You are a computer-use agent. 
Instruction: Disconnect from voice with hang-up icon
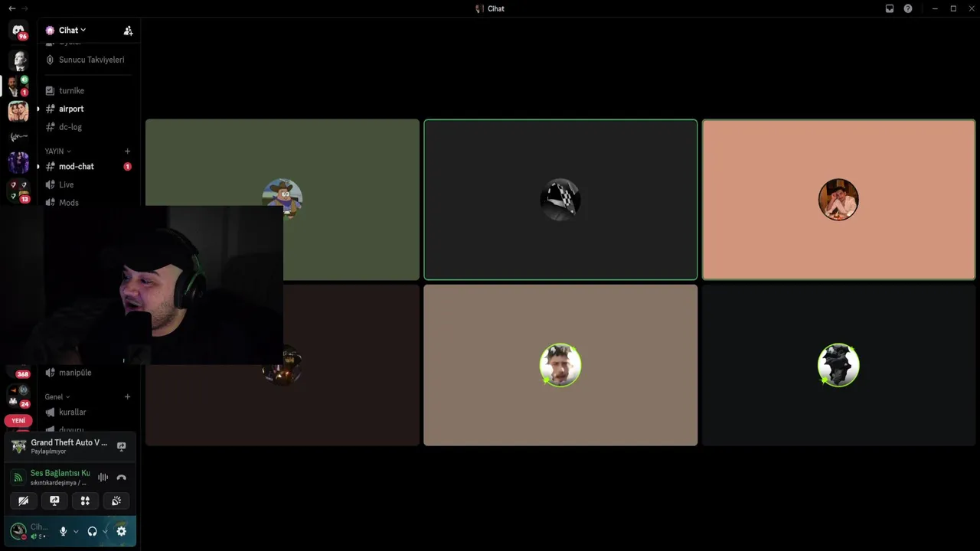[x=121, y=478]
